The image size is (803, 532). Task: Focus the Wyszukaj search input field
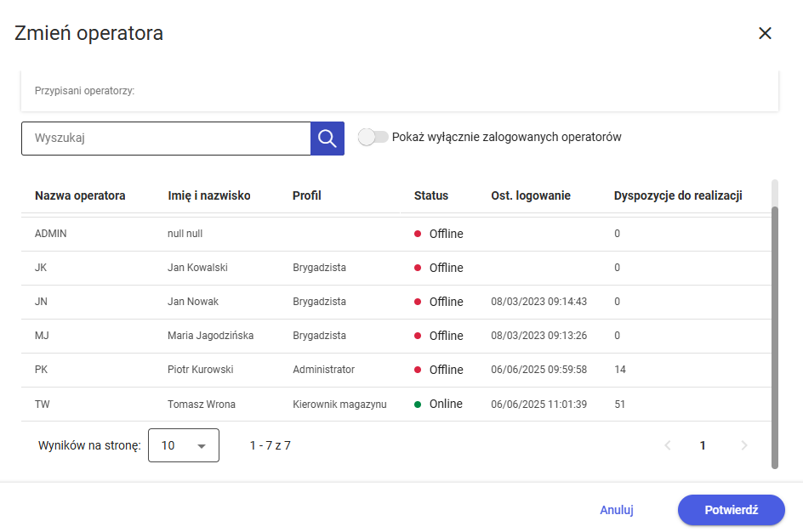coord(166,139)
